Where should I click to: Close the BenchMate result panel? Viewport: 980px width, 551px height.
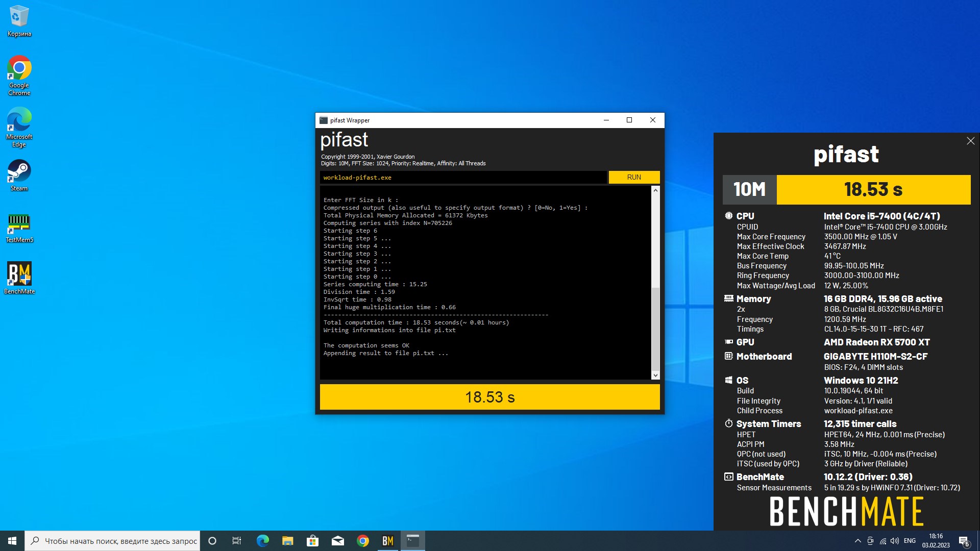(970, 141)
